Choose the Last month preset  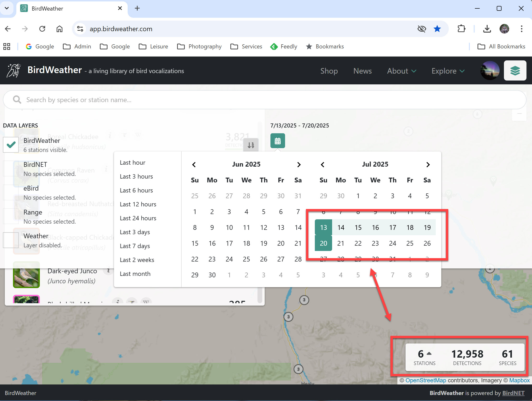coord(135,274)
